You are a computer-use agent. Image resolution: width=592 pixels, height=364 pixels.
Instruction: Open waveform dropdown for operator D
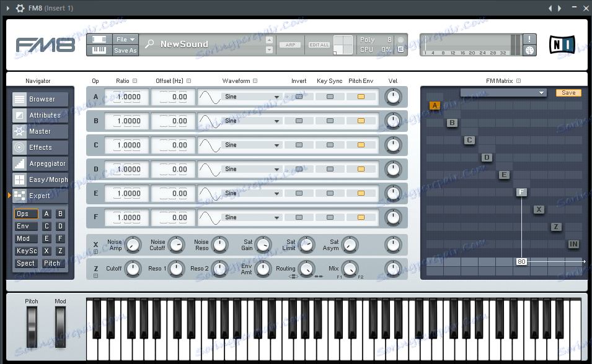(252, 169)
